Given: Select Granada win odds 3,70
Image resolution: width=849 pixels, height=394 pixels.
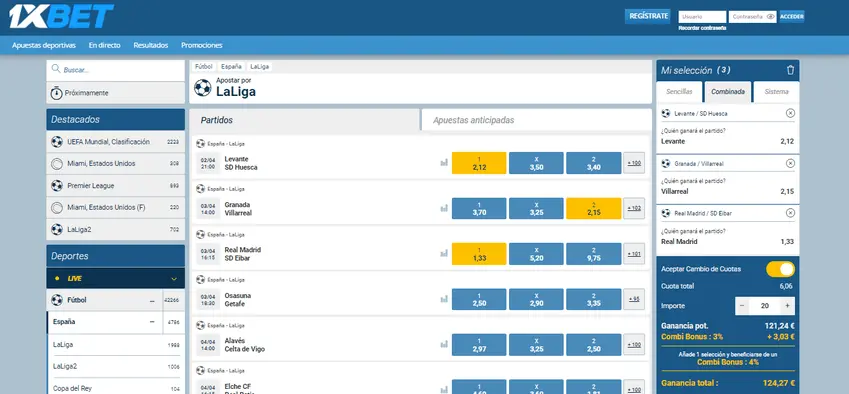Looking at the screenshot, I should tap(479, 208).
